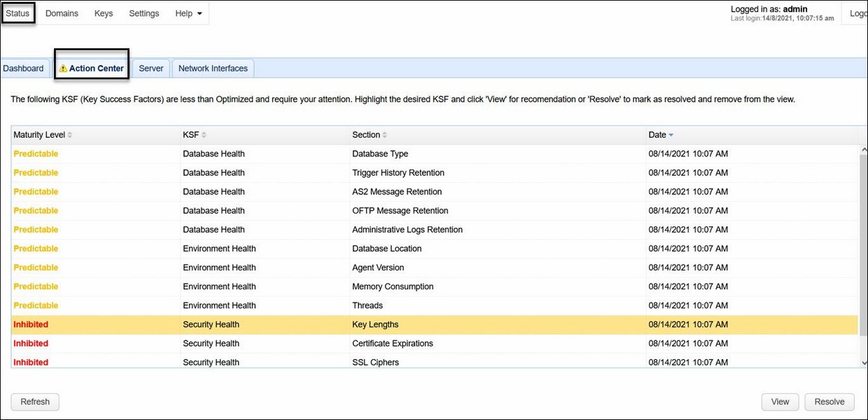Open the Domains menu item
This screenshot has height=420, width=868.
pos(62,13)
